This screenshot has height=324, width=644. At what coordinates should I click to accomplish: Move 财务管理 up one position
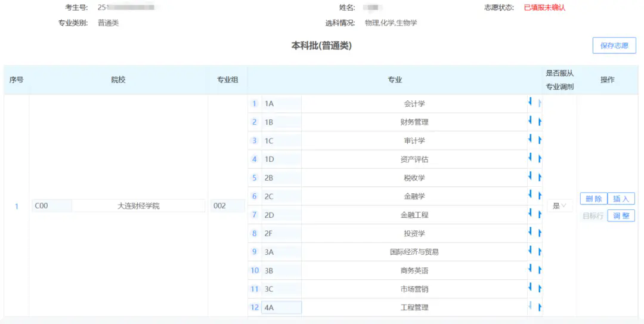point(540,122)
